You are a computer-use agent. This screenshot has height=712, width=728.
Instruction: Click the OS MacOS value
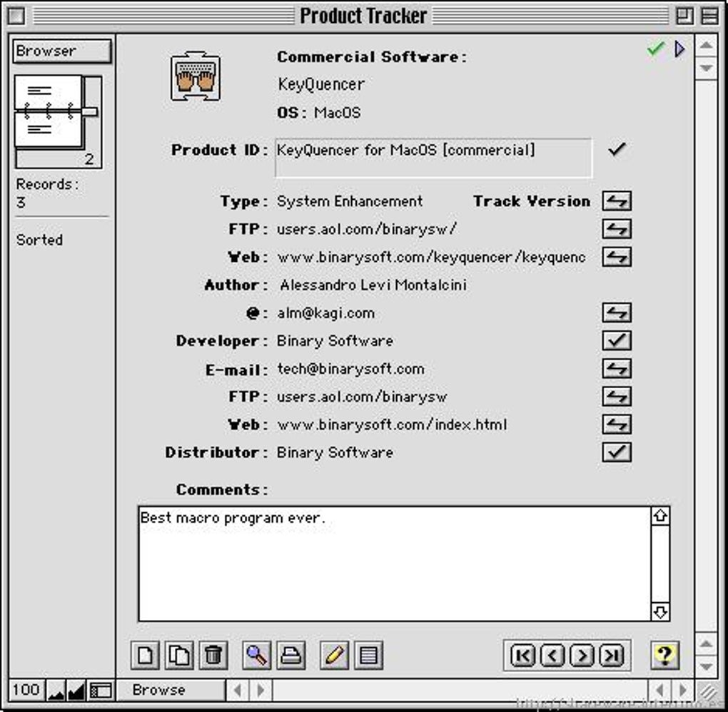click(337, 113)
